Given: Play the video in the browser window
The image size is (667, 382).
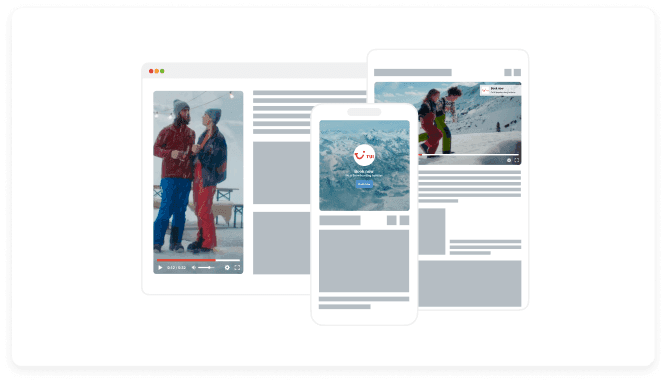Looking at the screenshot, I should (x=160, y=268).
